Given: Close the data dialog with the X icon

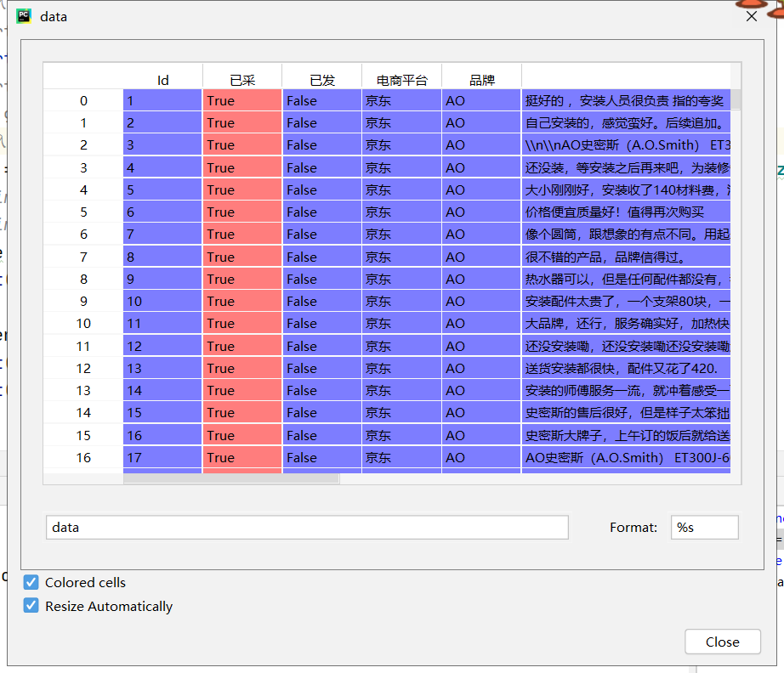Looking at the screenshot, I should coord(751,16).
